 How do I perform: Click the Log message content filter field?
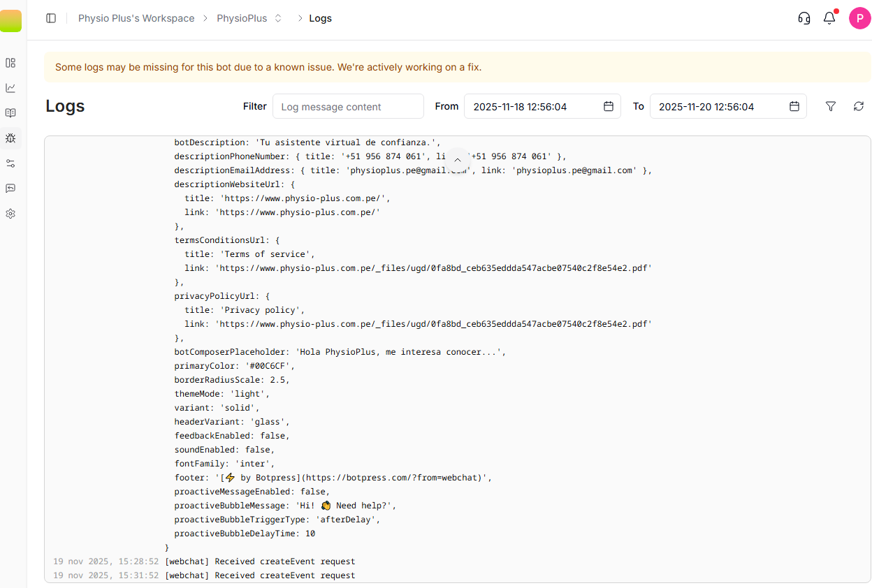tap(348, 107)
